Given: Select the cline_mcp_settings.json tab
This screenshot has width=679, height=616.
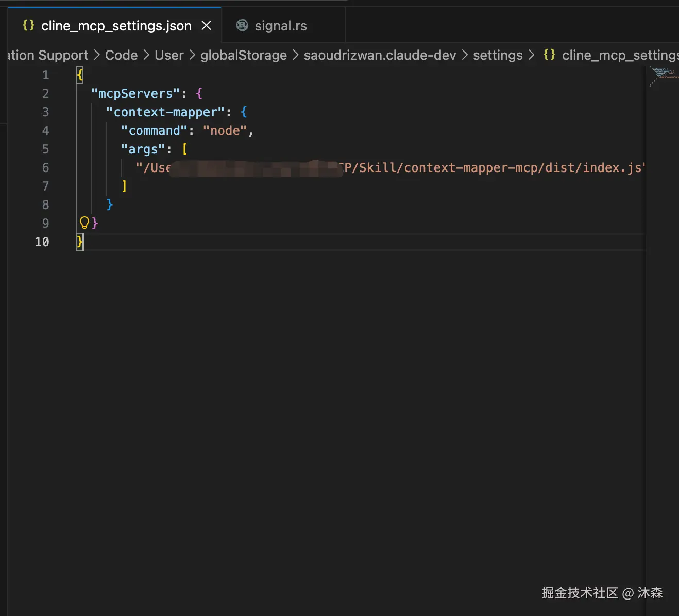Looking at the screenshot, I should [x=116, y=26].
